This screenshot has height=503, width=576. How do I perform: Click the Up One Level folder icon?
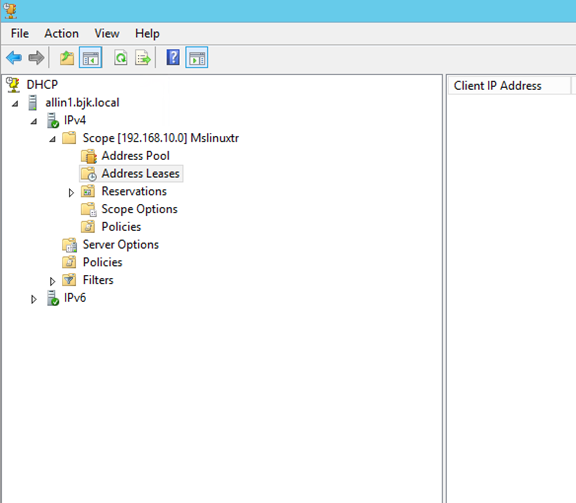[x=67, y=58]
